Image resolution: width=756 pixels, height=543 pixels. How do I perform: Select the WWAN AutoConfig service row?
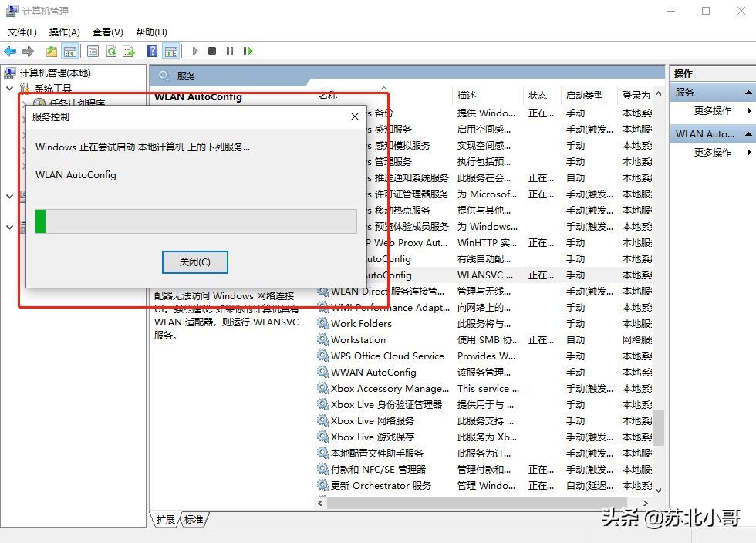click(x=484, y=372)
